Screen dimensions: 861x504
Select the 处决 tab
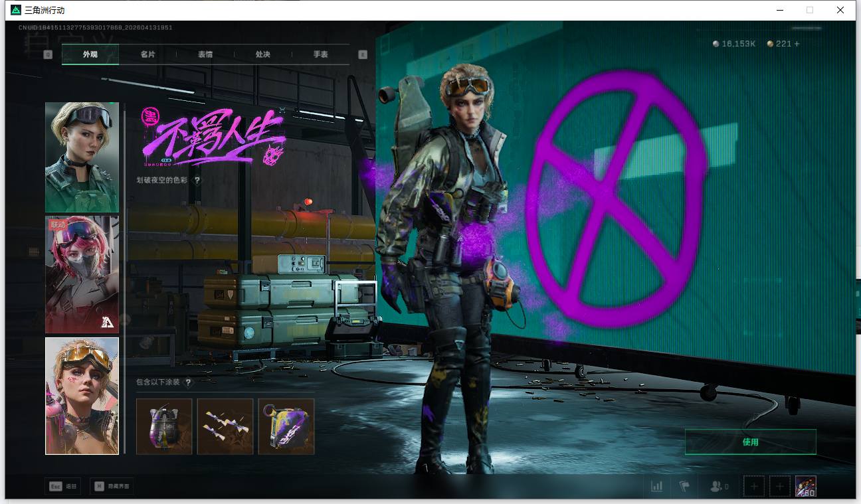coord(262,54)
